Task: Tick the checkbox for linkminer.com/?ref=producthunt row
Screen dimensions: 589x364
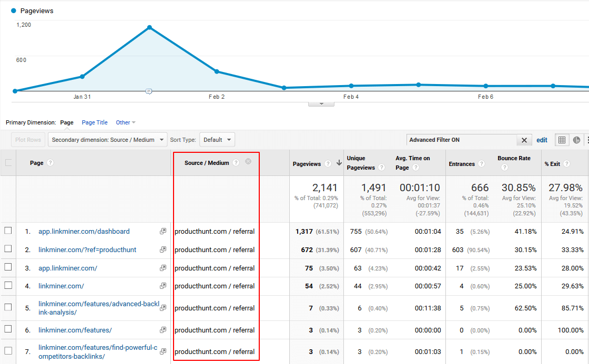Action: [8, 249]
